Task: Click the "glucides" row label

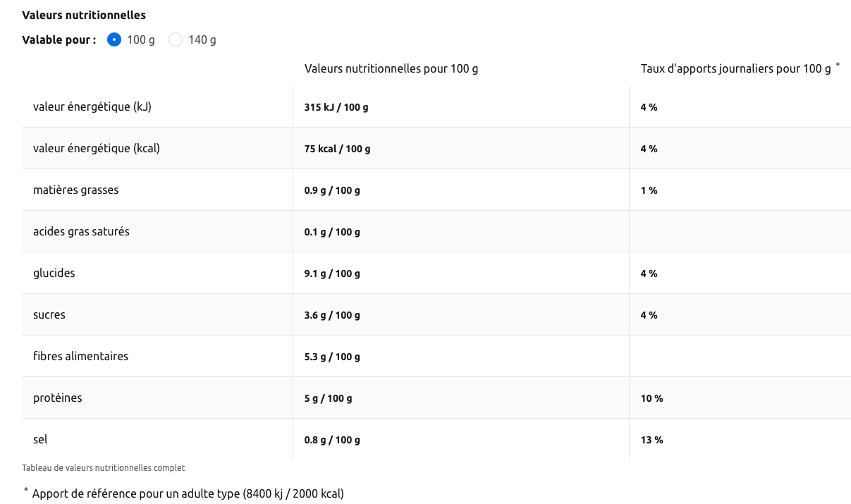Action: [54, 273]
